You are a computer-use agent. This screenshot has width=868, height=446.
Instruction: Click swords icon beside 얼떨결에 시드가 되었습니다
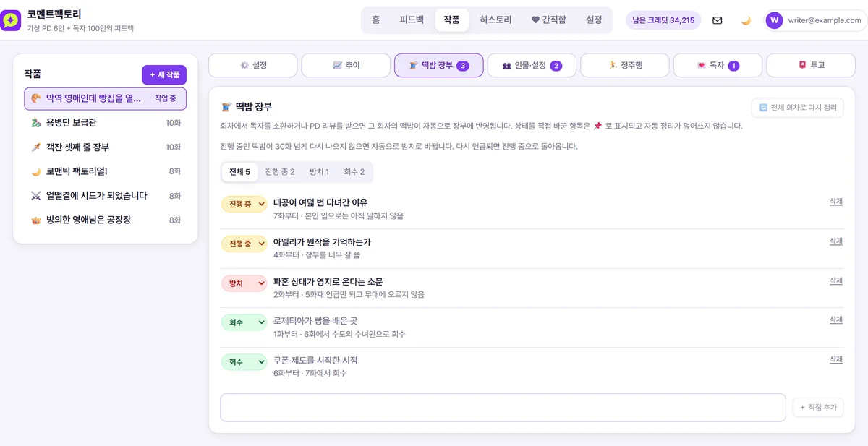(36, 195)
